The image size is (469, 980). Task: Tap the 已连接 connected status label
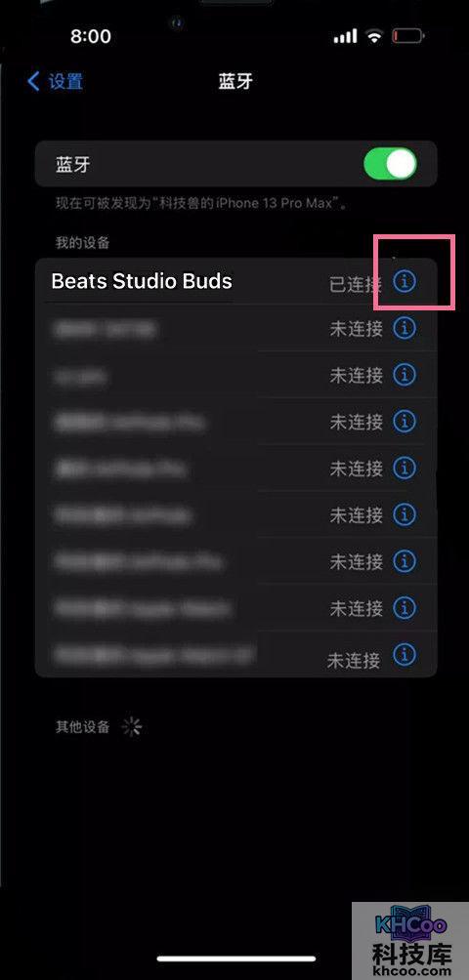coord(356,284)
